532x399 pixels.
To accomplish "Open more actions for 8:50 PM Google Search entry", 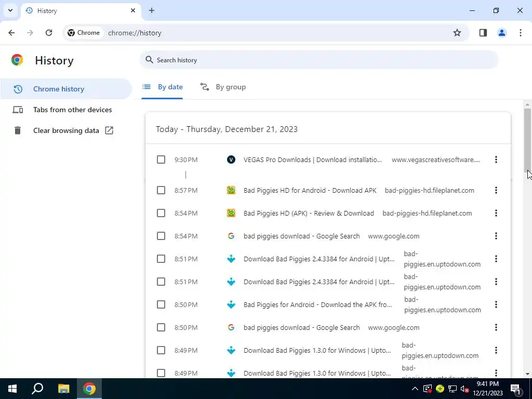I will [x=496, y=327].
